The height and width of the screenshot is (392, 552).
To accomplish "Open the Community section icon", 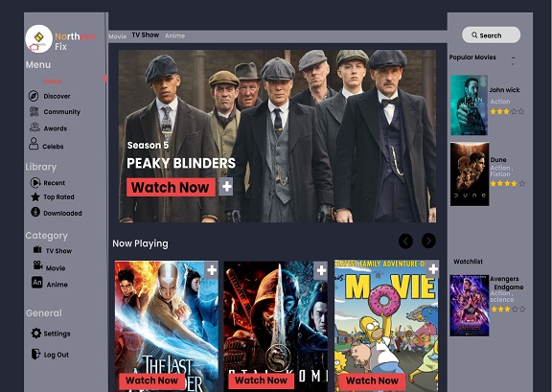I will pyautogui.click(x=34, y=111).
